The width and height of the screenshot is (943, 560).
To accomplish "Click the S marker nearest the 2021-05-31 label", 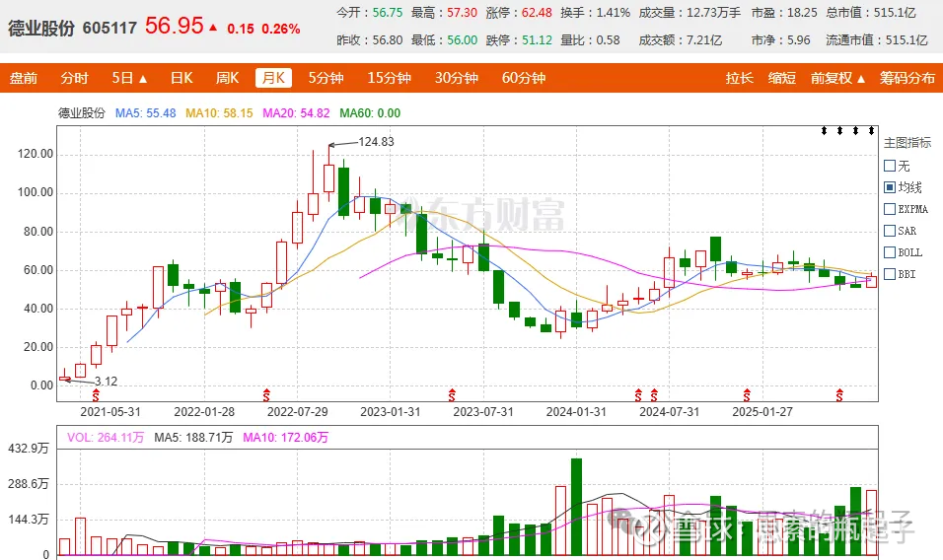I will pyautogui.click(x=95, y=395).
